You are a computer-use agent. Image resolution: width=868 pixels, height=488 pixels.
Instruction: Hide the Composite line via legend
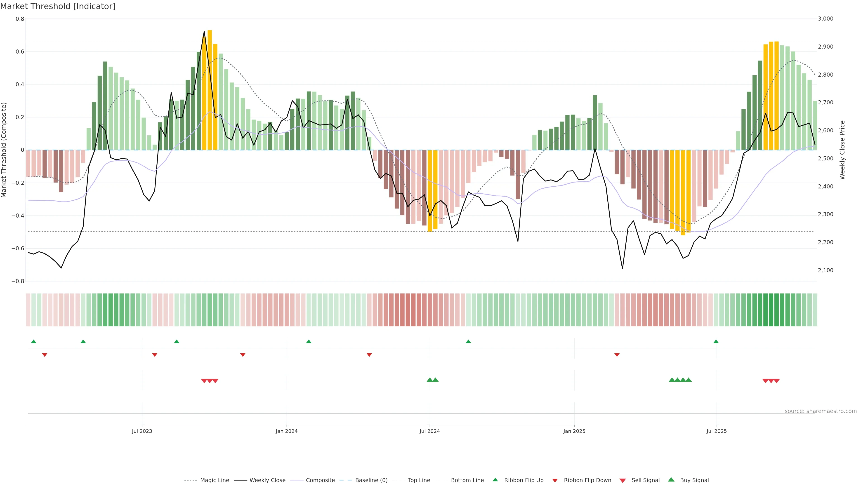320,480
